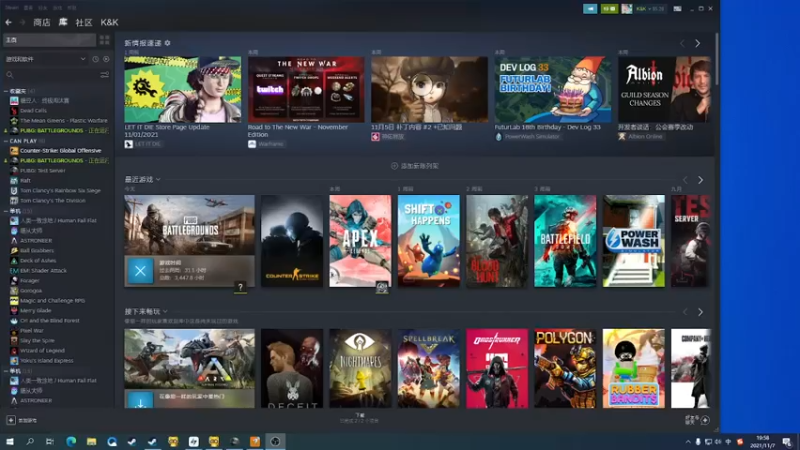Open the Apex Legends game cover

360,241
